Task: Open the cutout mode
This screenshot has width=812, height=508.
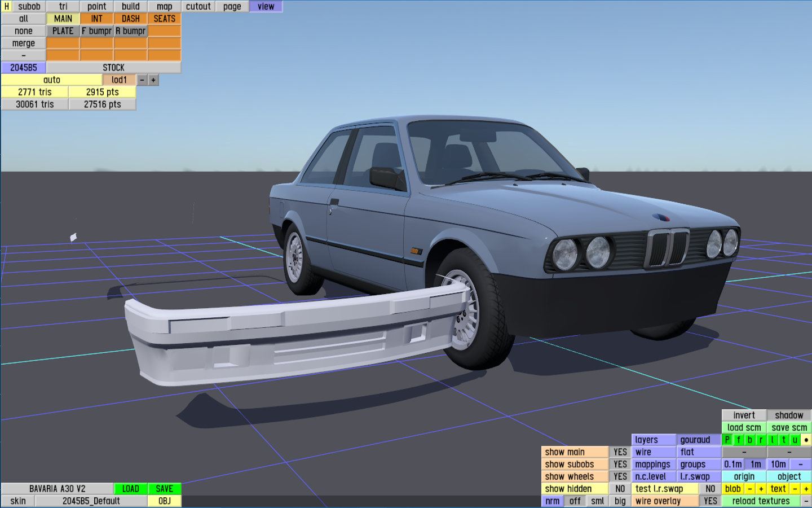Action: click(198, 6)
